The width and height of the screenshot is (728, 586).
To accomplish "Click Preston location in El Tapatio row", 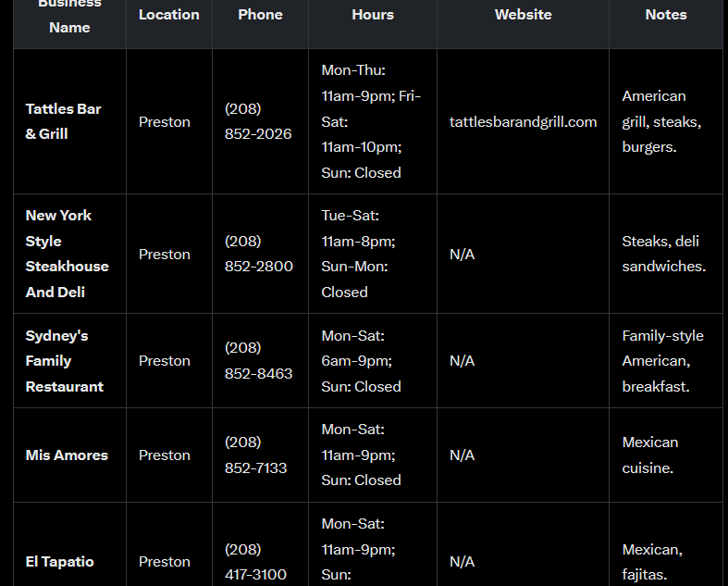I will [x=165, y=561].
